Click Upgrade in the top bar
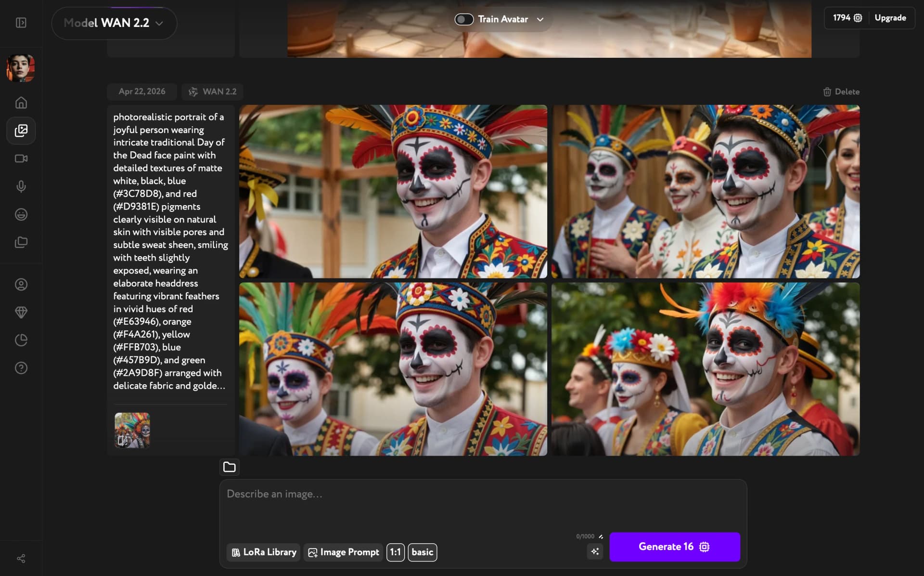 point(889,17)
